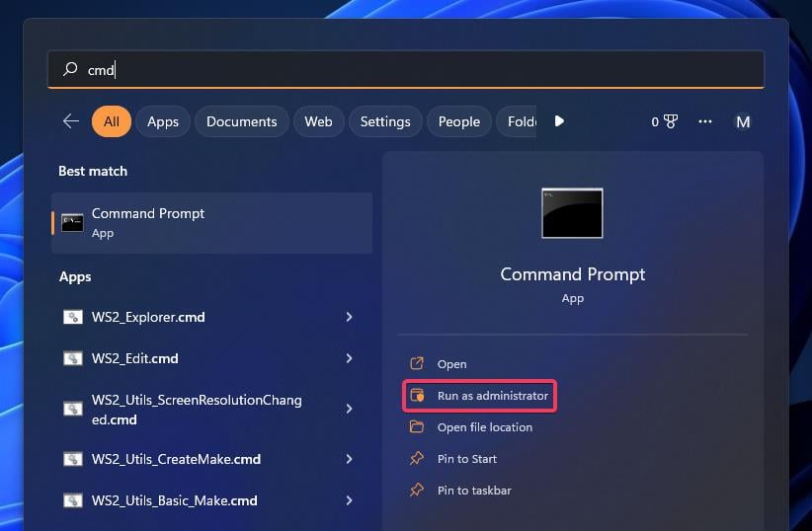812x531 pixels.
Task: Click the search box containing cmd
Action: (x=406, y=69)
